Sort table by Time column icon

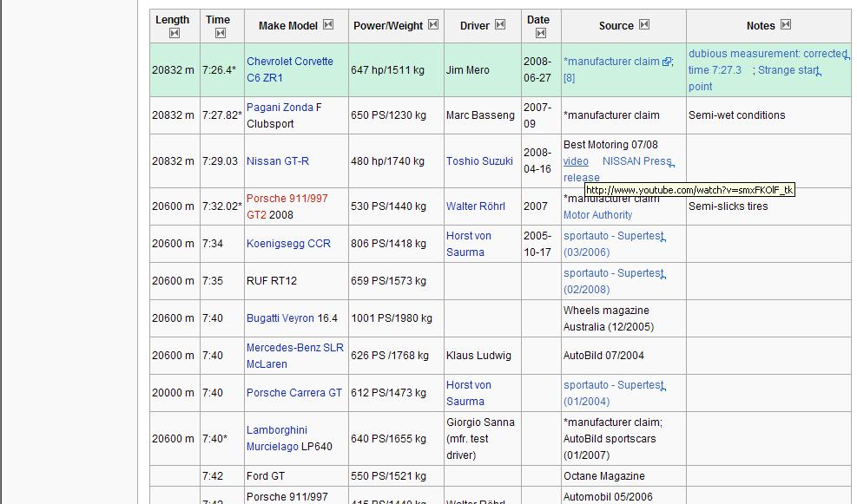(x=221, y=33)
